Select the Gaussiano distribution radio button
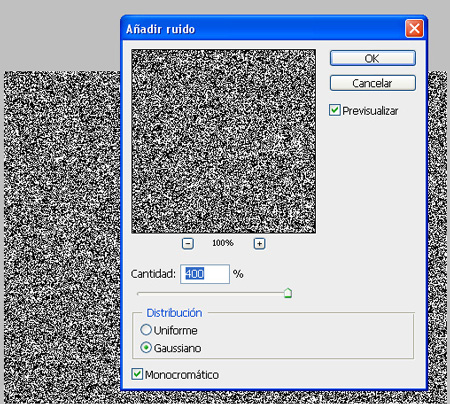 point(146,348)
